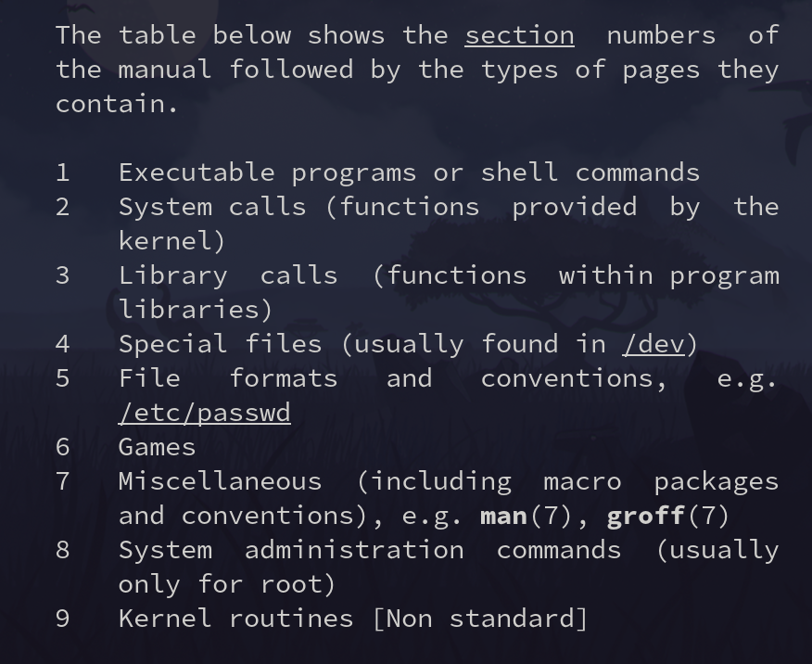Click the underlined /etc/passwd path
Screen dimensions: 812x664
(x=204, y=413)
